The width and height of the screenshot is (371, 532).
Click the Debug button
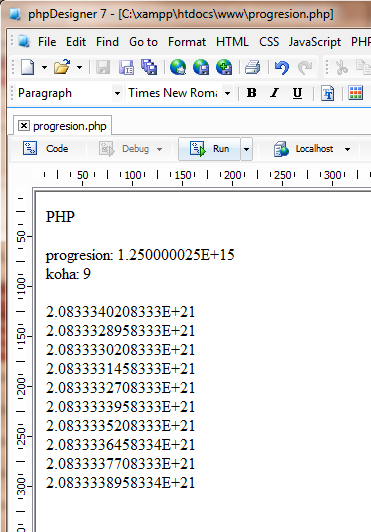click(x=124, y=149)
